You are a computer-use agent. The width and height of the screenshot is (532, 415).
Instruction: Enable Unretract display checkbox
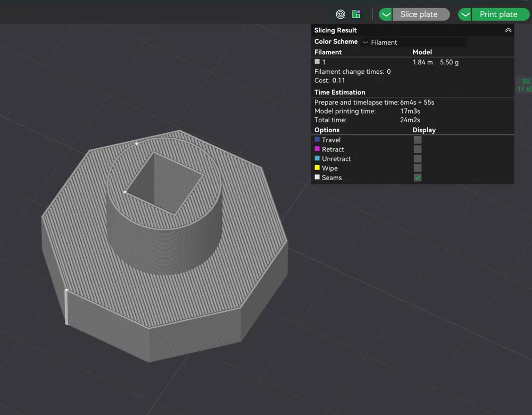click(417, 158)
